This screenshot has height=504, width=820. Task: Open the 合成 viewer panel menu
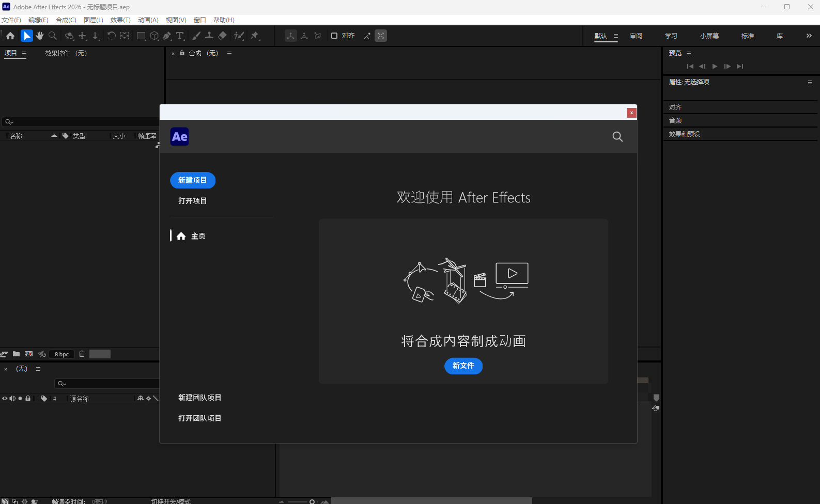click(x=229, y=53)
